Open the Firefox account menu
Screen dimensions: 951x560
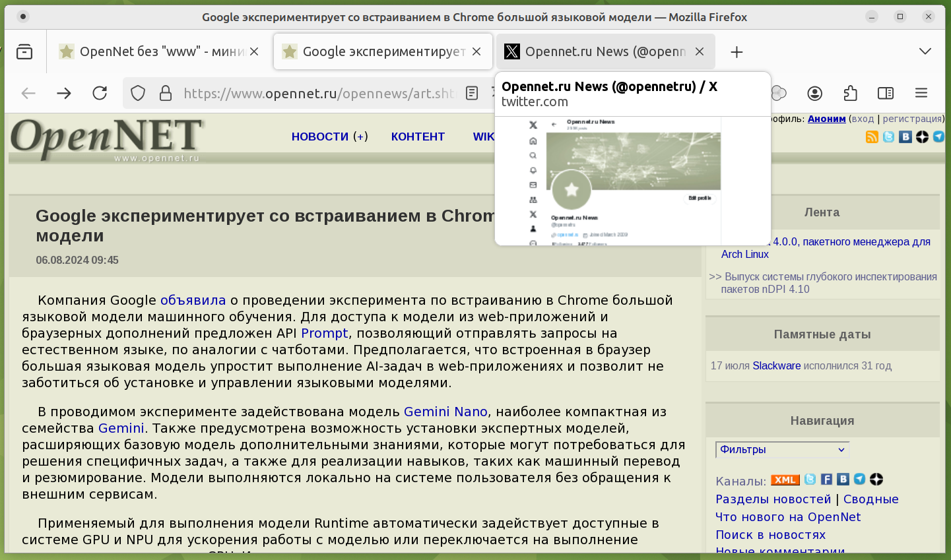click(815, 93)
